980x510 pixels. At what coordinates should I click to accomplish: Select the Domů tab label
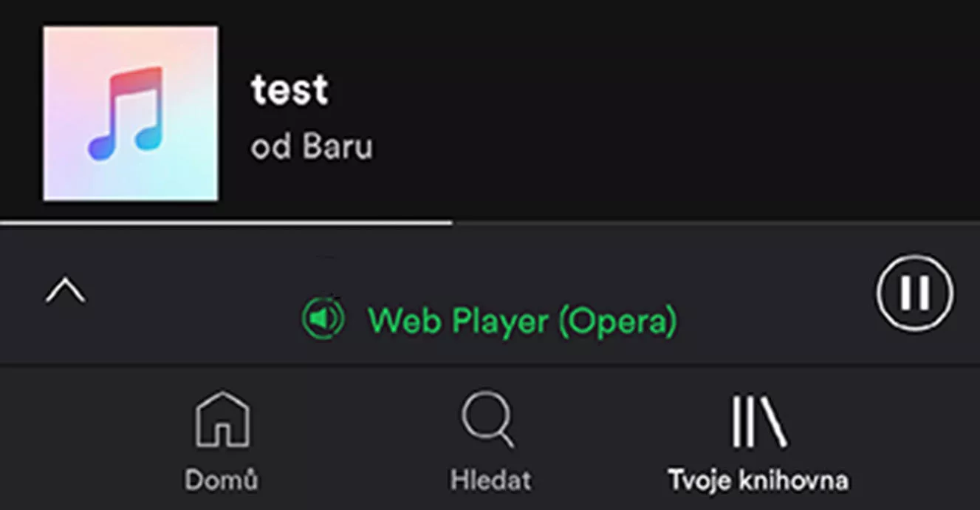[x=222, y=480]
